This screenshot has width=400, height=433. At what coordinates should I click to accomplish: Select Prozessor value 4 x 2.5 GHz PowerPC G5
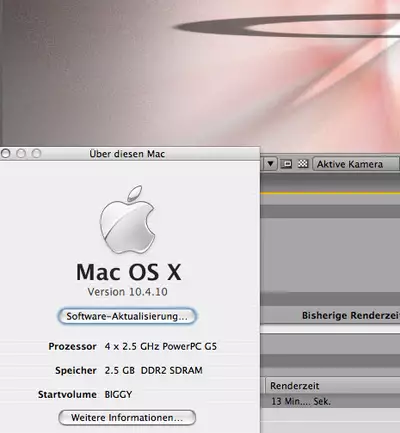coord(161,347)
